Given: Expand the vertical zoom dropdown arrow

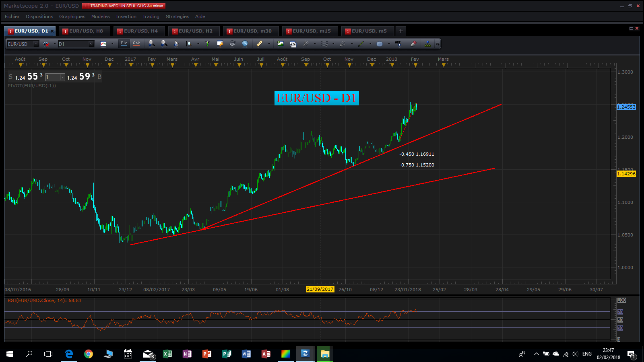Looking at the screenshot, I should pos(198,44).
